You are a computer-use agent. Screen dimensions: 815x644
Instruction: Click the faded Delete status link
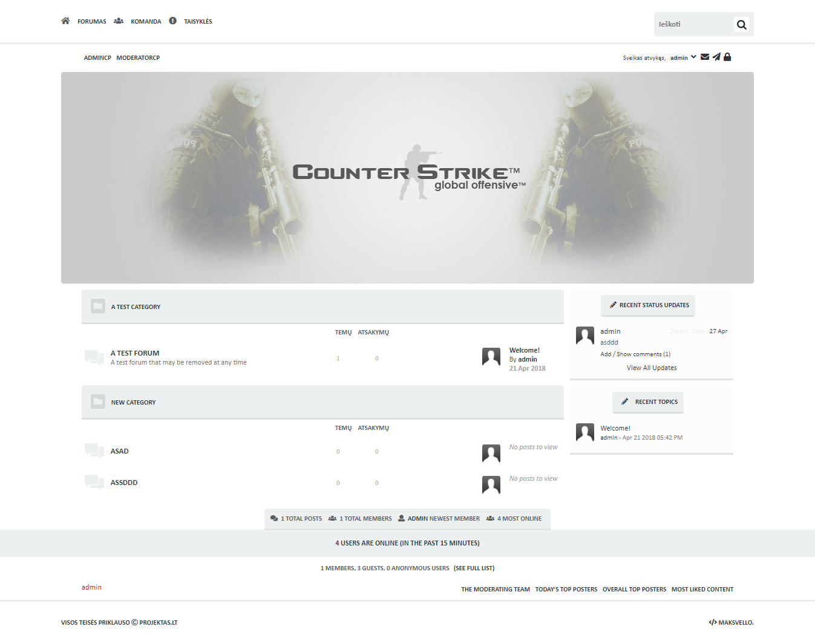679,331
